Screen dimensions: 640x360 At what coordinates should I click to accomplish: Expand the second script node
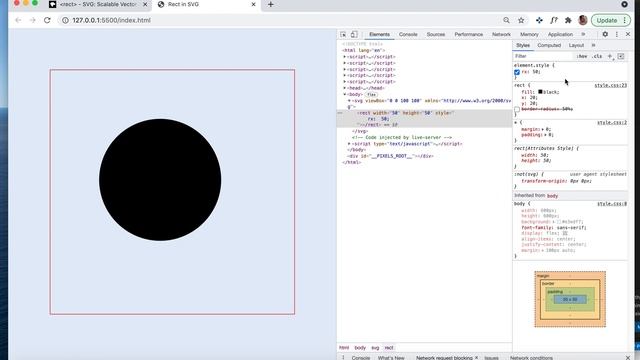point(344,63)
